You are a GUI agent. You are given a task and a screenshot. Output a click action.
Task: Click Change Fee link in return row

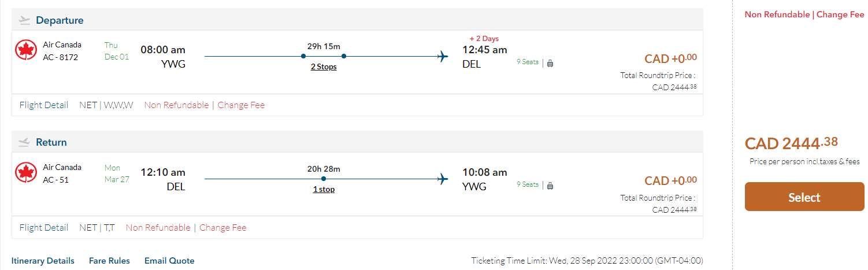coord(222,228)
